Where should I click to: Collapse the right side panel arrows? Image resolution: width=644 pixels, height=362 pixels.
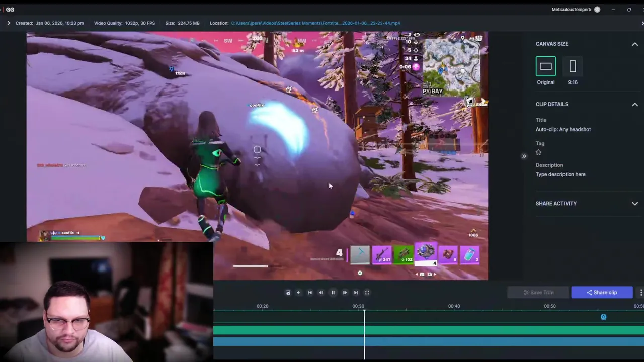pos(524,156)
